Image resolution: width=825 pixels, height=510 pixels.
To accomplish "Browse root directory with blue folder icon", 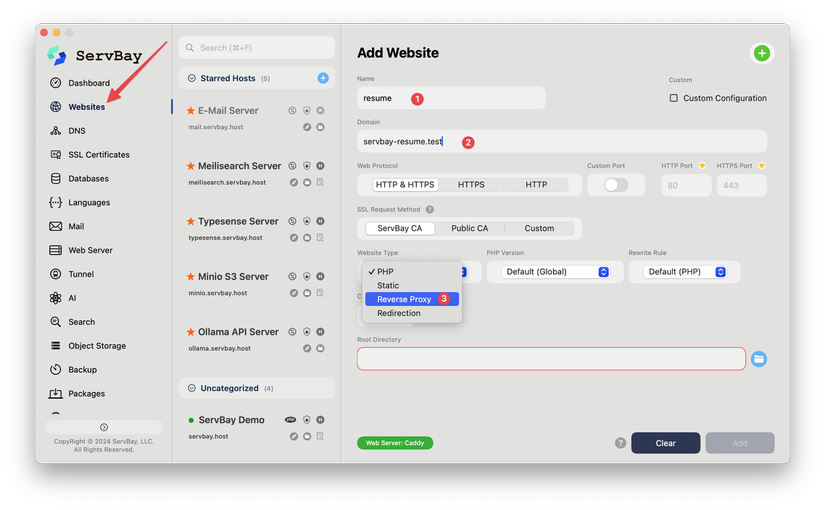I will (758, 359).
